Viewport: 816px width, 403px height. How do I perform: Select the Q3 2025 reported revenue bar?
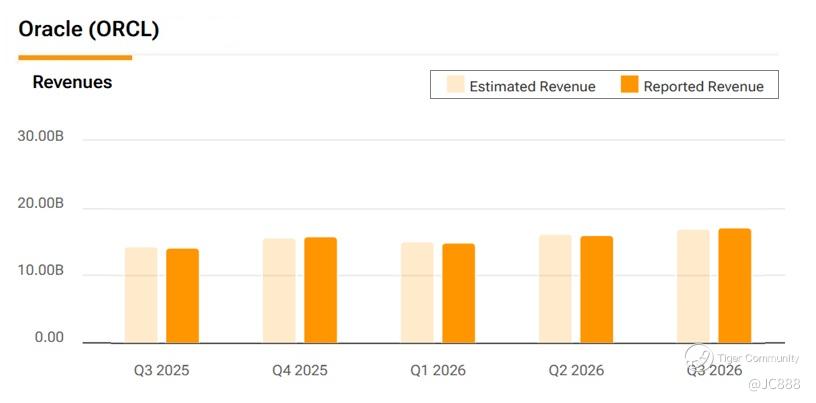(183, 296)
